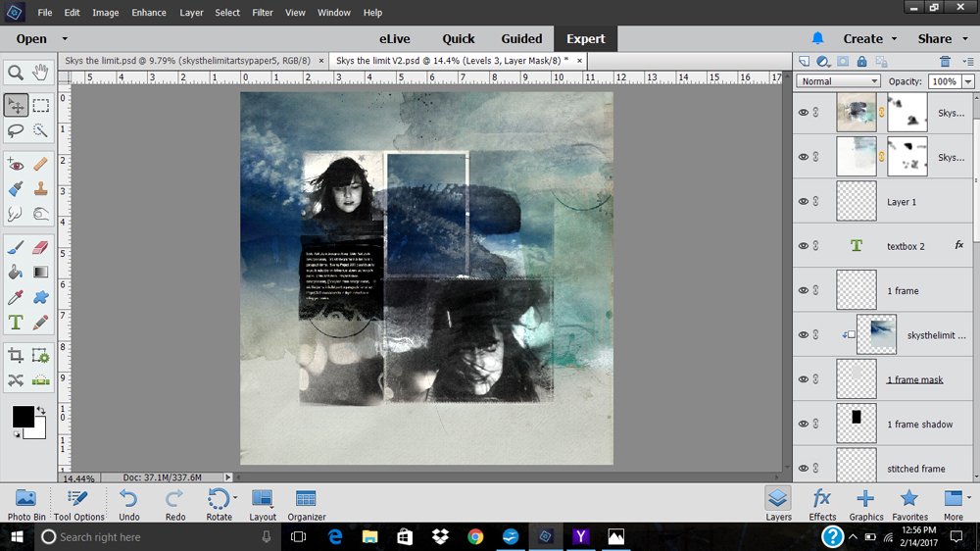Switch to Guided edit mode
Image resolution: width=980 pixels, height=551 pixels.
point(521,39)
